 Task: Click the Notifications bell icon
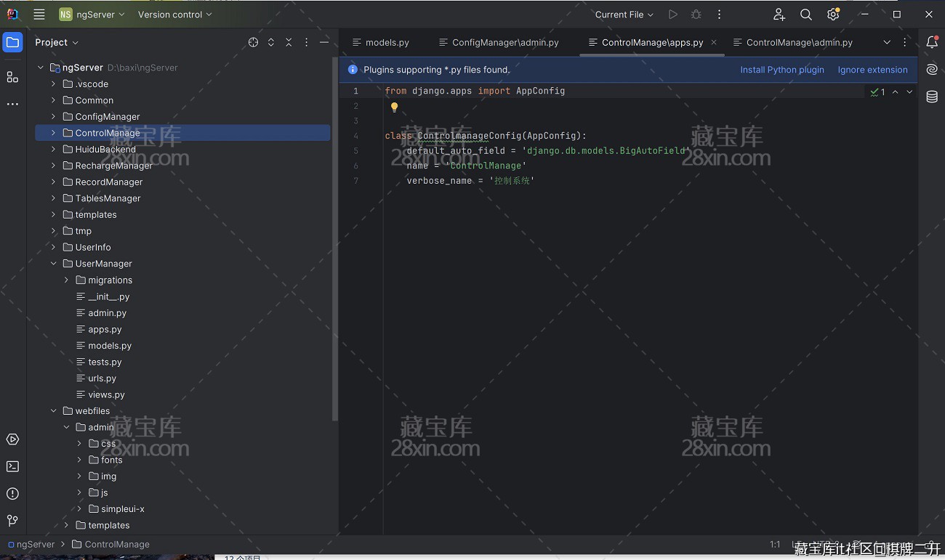pyautogui.click(x=932, y=43)
